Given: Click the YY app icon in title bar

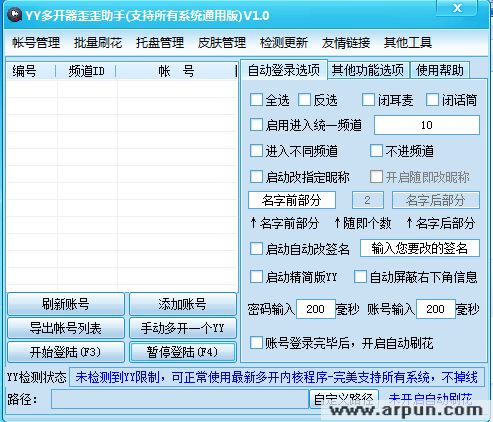Looking at the screenshot, I should [15, 15].
